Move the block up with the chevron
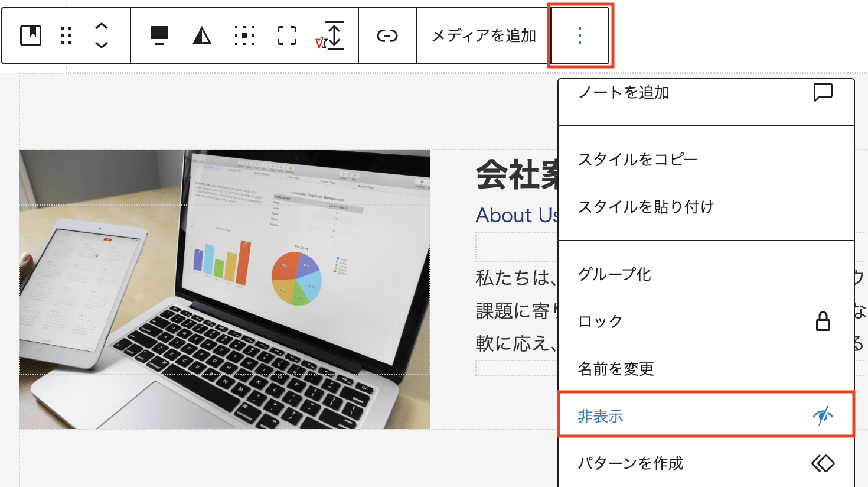 [x=102, y=27]
